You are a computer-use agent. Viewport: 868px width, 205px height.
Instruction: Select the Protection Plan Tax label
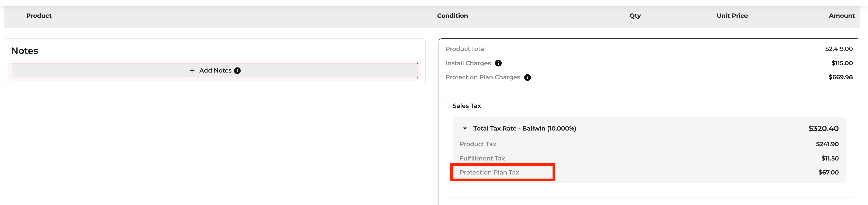[x=489, y=172]
